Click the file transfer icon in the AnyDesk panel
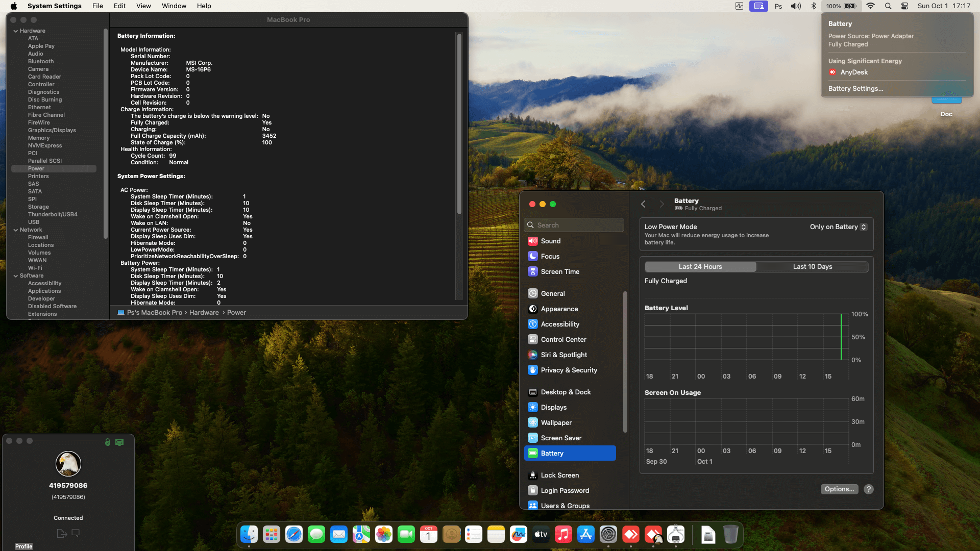Image resolution: width=980 pixels, height=551 pixels. coord(62,533)
